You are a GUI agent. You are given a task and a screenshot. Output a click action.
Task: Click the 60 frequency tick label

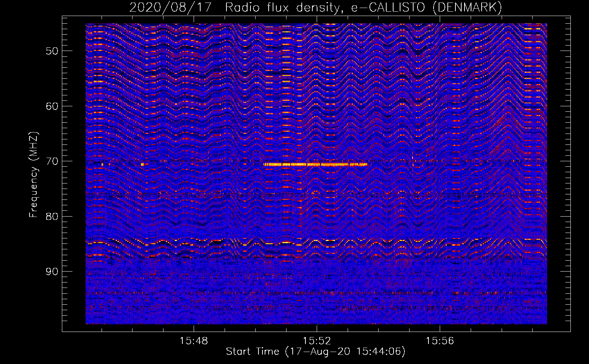click(x=52, y=106)
